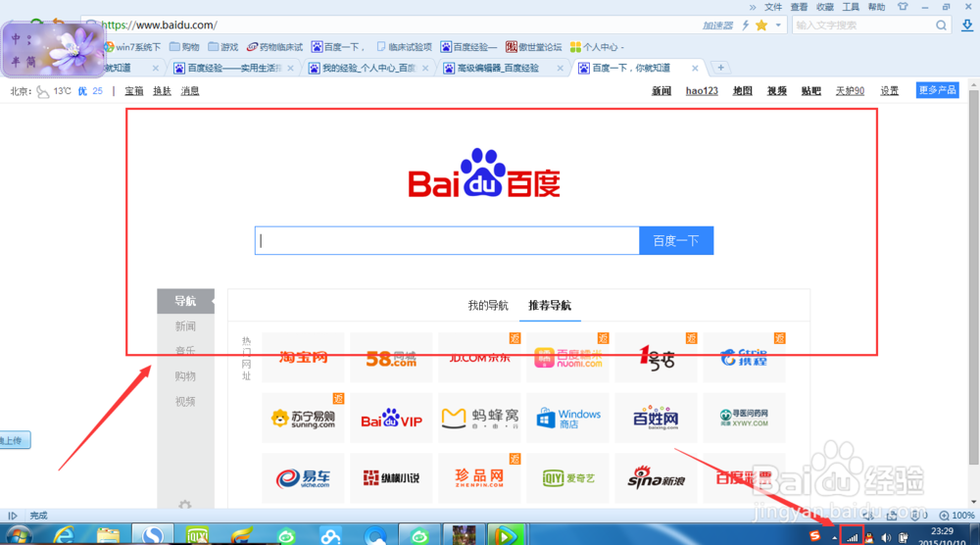980x545 pixels.
Task: Switch to the 高级编辑器_百度经验 tab
Action: [505, 68]
